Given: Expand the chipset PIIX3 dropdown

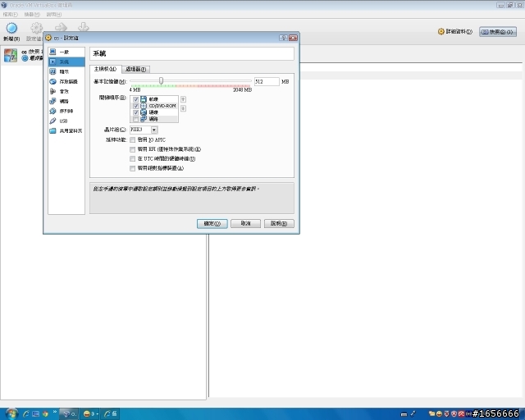Looking at the screenshot, I should pos(154,130).
